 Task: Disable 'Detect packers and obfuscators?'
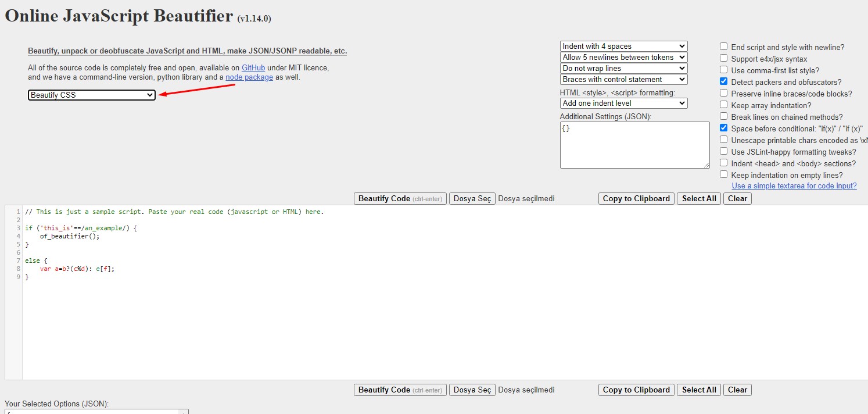tap(723, 81)
